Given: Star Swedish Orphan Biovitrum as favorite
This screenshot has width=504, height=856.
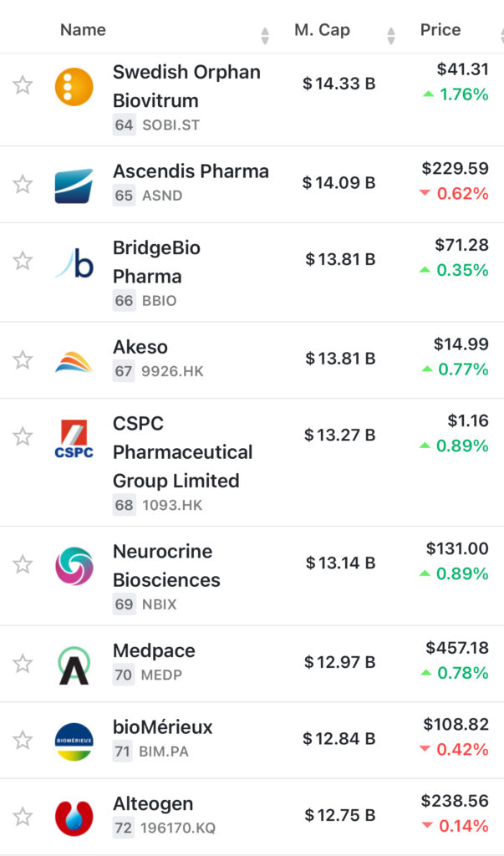Looking at the screenshot, I should (x=23, y=84).
